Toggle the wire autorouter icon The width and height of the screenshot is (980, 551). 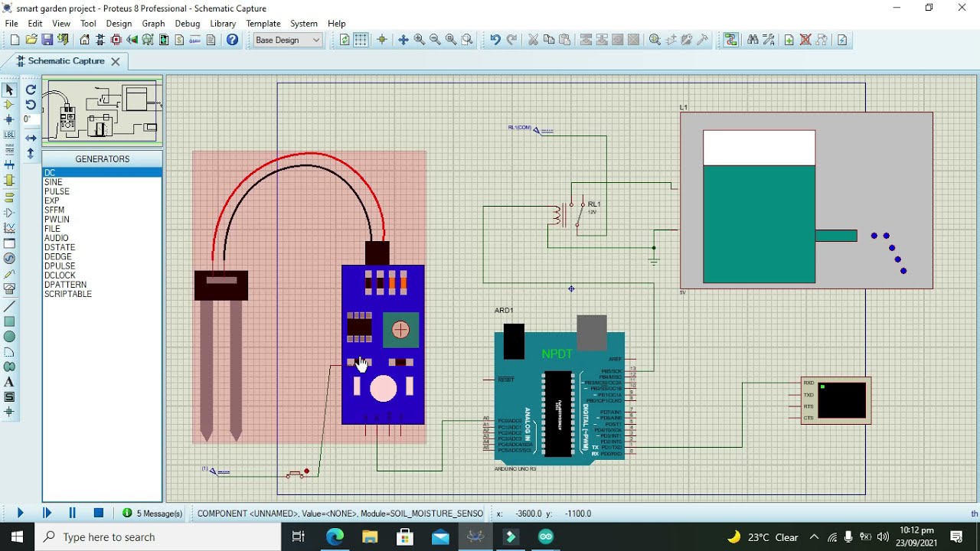click(731, 40)
